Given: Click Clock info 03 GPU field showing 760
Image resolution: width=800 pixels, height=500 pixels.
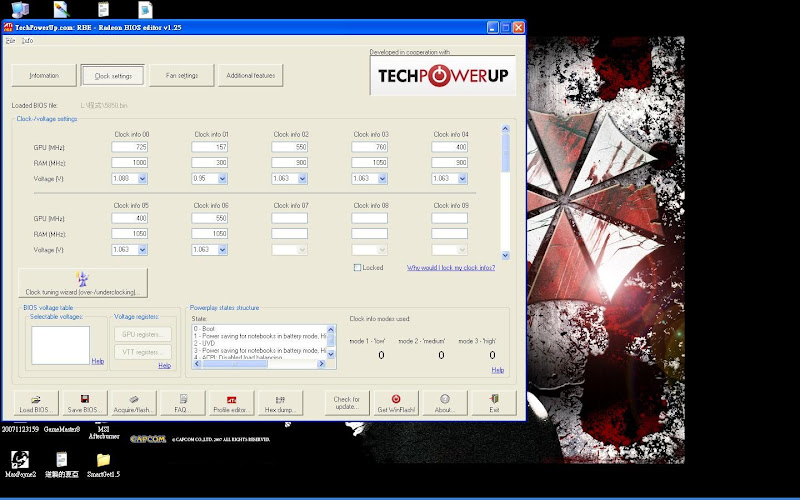Looking at the screenshot, I should click(x=369, y=147).
